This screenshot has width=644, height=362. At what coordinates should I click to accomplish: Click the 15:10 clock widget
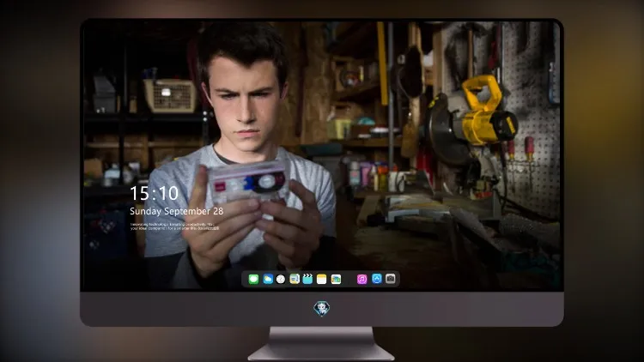click(x=154, y=193)
